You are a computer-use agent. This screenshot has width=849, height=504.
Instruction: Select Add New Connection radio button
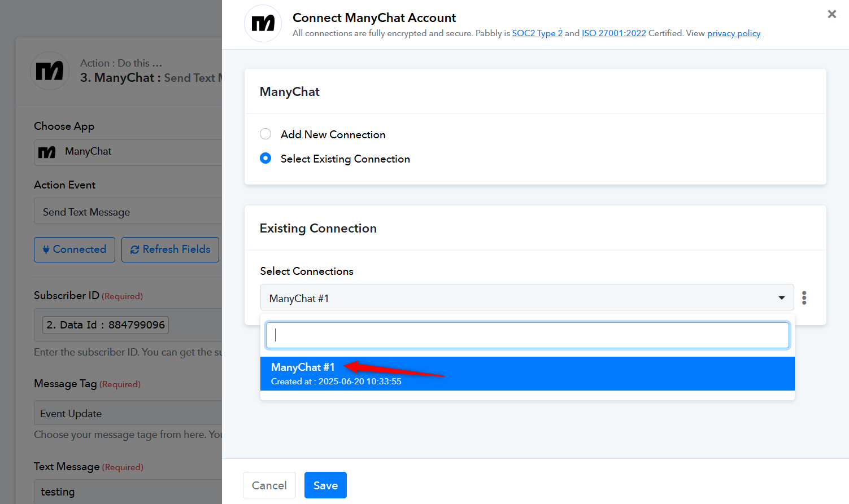265,134
